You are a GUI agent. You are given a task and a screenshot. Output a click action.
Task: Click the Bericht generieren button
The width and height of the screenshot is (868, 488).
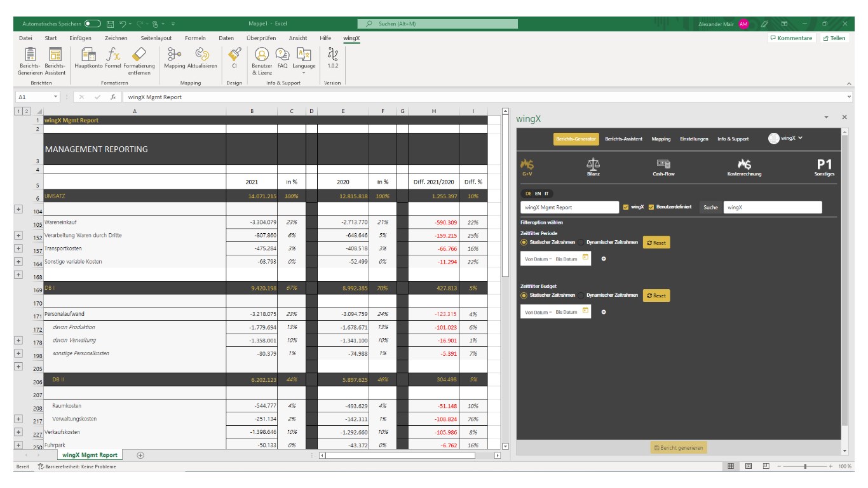point(679,448)
